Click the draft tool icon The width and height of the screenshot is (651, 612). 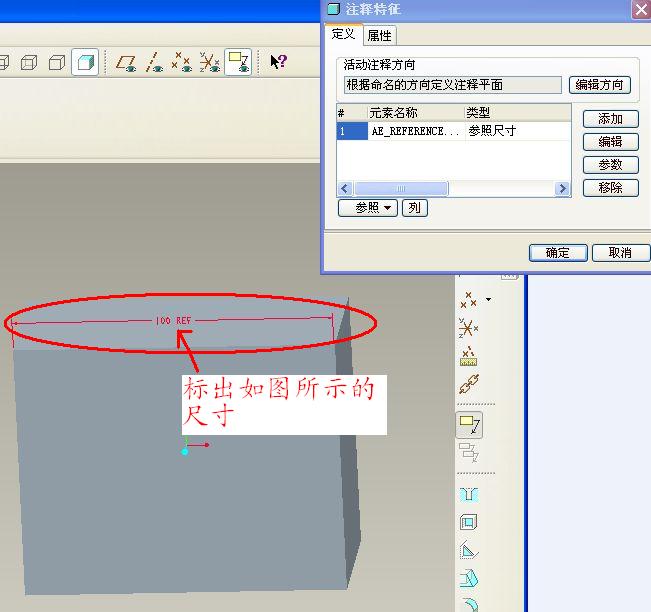tap(469, 578)
